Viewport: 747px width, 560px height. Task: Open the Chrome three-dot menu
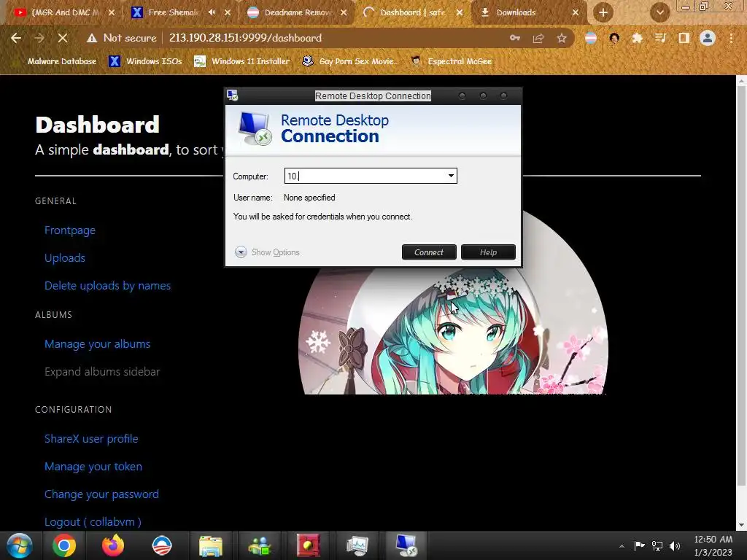coord(731,38)
